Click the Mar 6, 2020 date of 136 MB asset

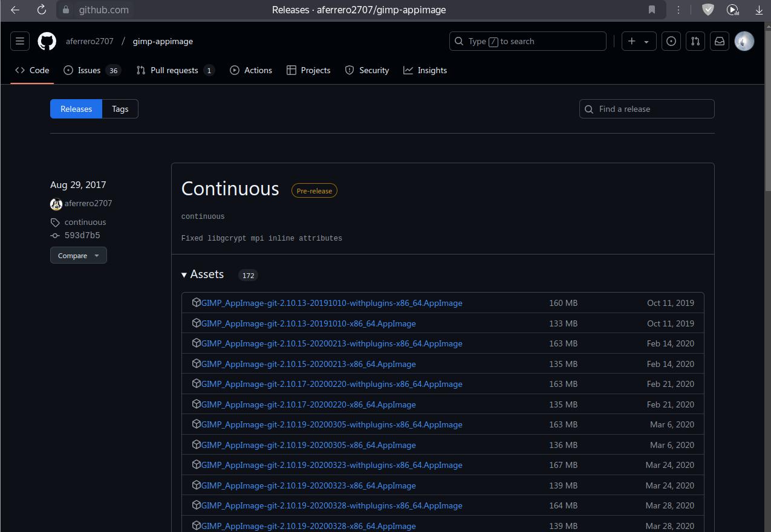tap(672, 445)
